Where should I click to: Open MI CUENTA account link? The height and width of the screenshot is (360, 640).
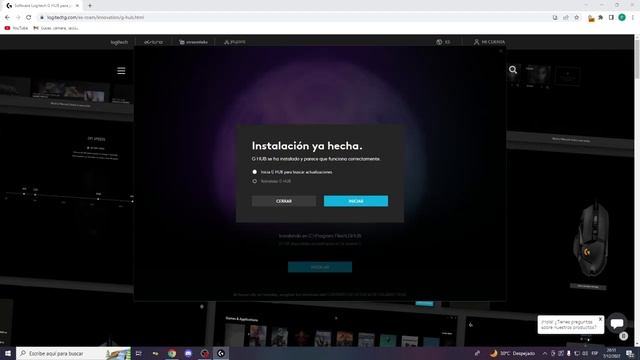click(x=489, y=42)
